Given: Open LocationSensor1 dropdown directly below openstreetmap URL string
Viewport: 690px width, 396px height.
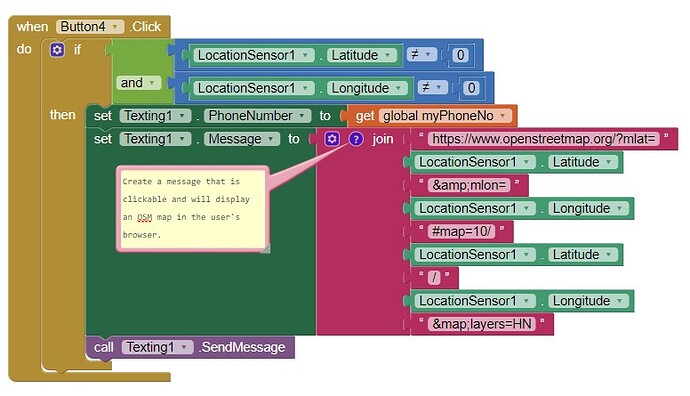Looking at the screenshot, I should click(x=475, y=162).
